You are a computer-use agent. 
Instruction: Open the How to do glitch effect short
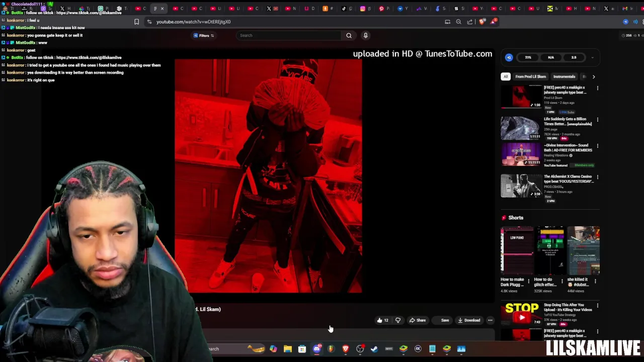click(x=550, y=250)
